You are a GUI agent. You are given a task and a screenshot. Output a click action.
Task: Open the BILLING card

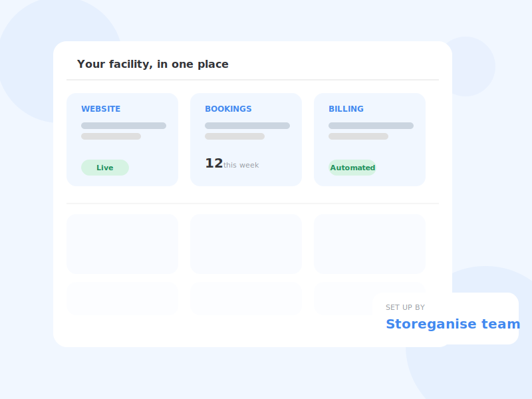point(370,140)
